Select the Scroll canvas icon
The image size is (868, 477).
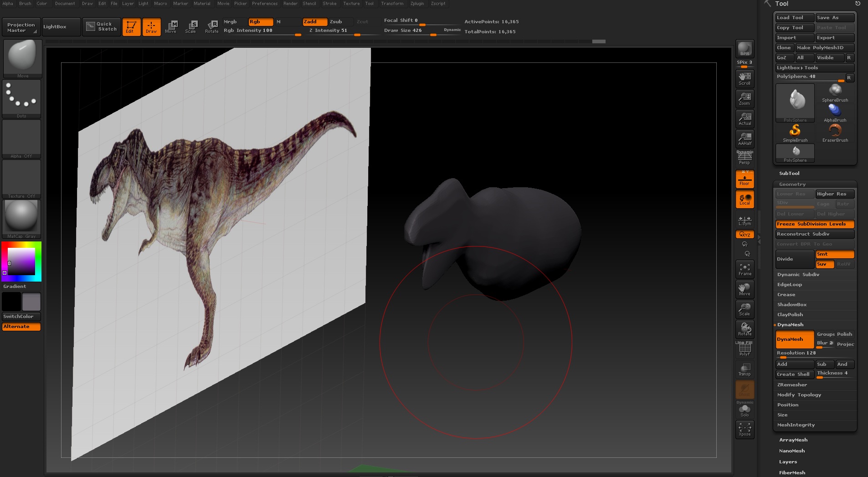click(x=745, y=78)
